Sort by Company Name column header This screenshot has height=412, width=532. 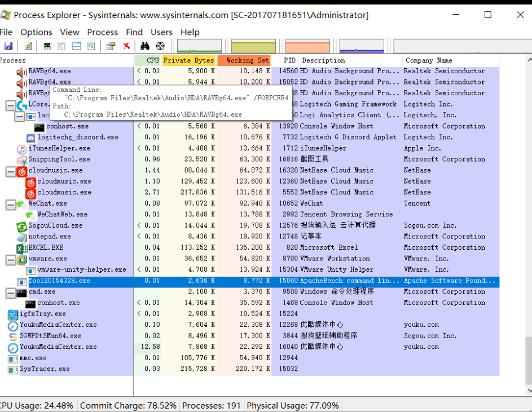coord(451,60)
